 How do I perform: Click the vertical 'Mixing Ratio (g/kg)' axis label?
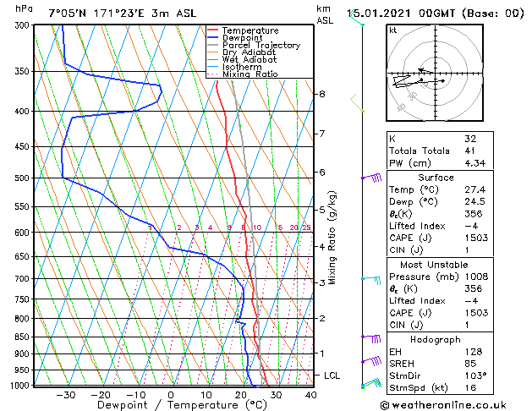coord(332,238)
